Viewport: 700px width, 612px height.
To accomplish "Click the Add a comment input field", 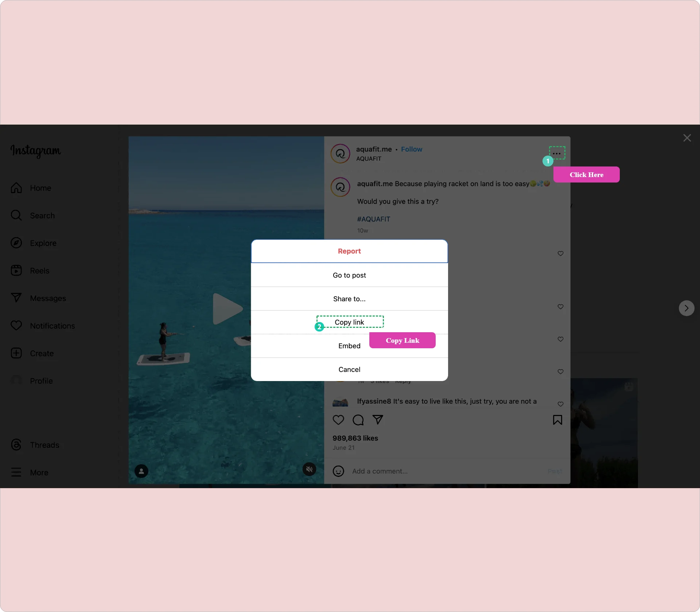I will click(446, 471).
